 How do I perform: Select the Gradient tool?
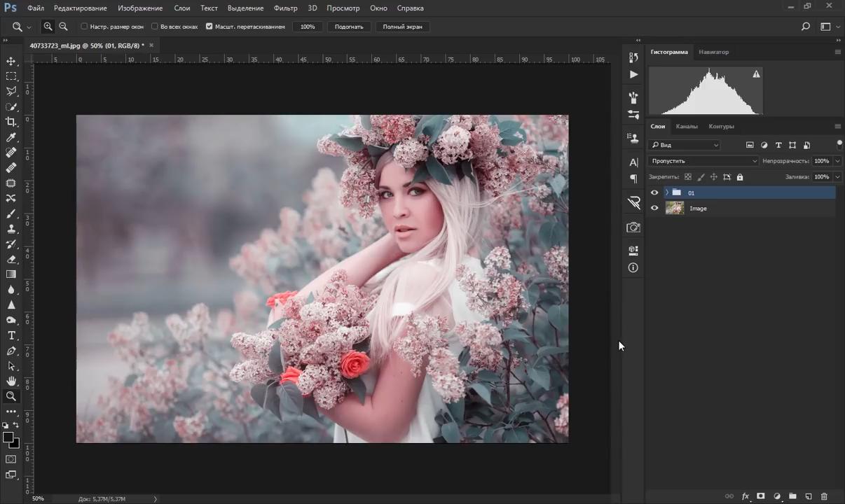11,274
